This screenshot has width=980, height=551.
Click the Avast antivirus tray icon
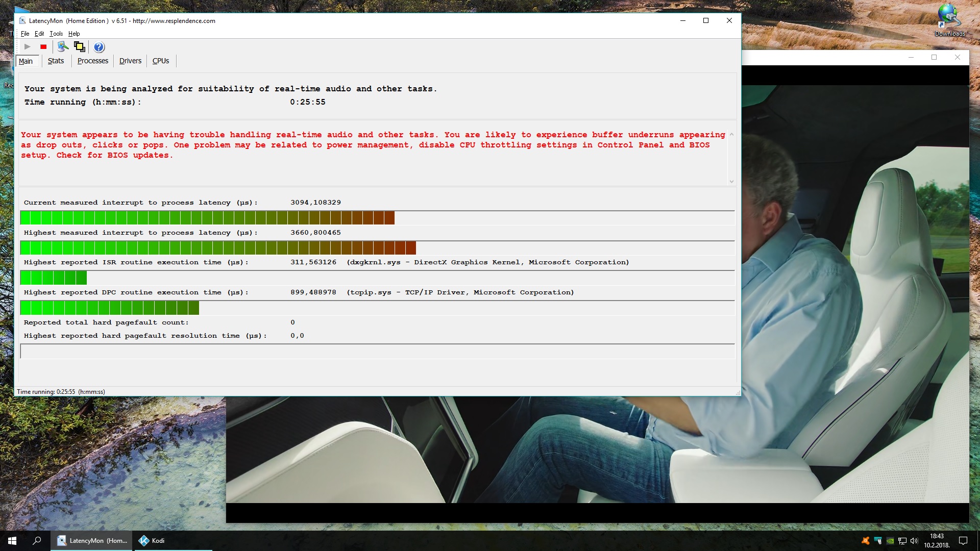tap(865, 541)
